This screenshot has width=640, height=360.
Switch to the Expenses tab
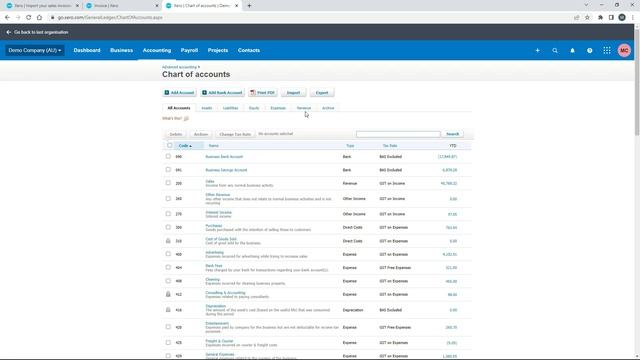tap(278, 108)
